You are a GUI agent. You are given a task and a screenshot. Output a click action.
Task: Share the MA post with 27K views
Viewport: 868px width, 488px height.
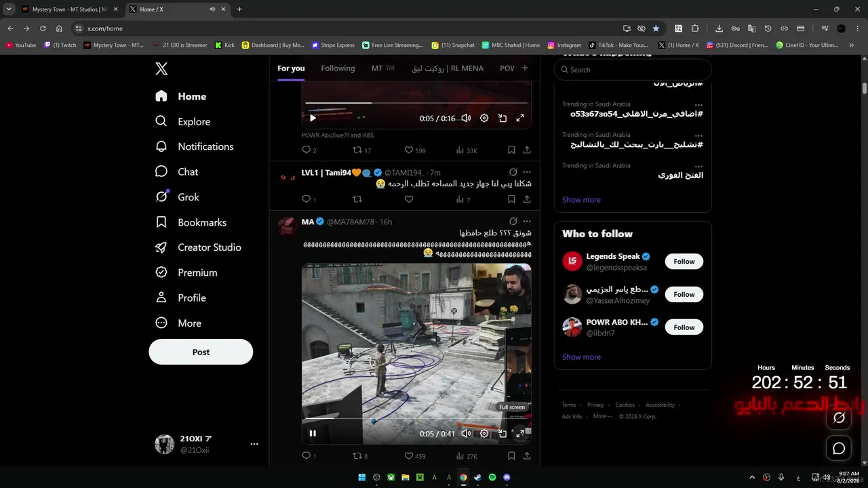tap(527, 456)
